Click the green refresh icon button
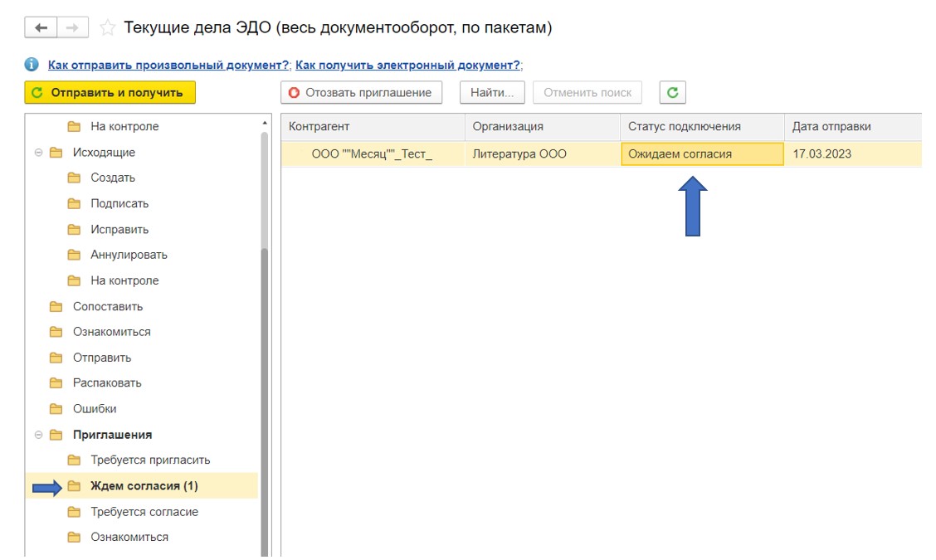 [x=672, y=93]
